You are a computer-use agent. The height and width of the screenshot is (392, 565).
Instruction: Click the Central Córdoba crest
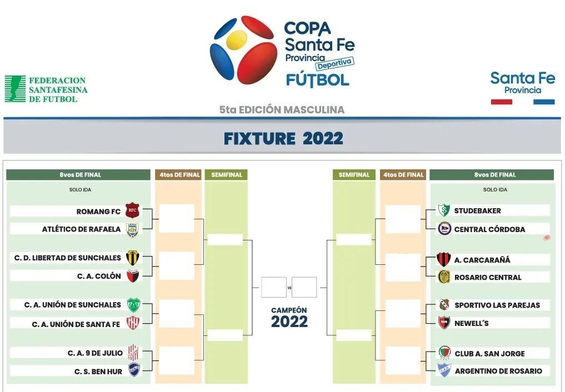(443, 229)
